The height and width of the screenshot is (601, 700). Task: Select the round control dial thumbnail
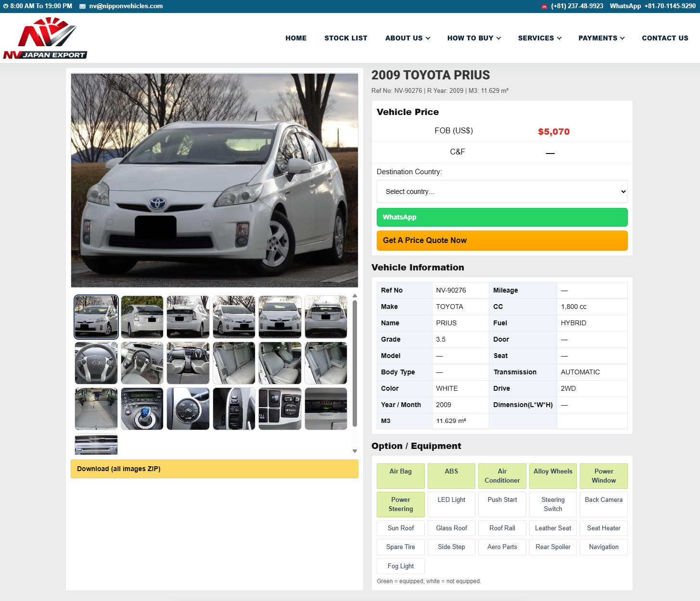[x=188, y=409]
